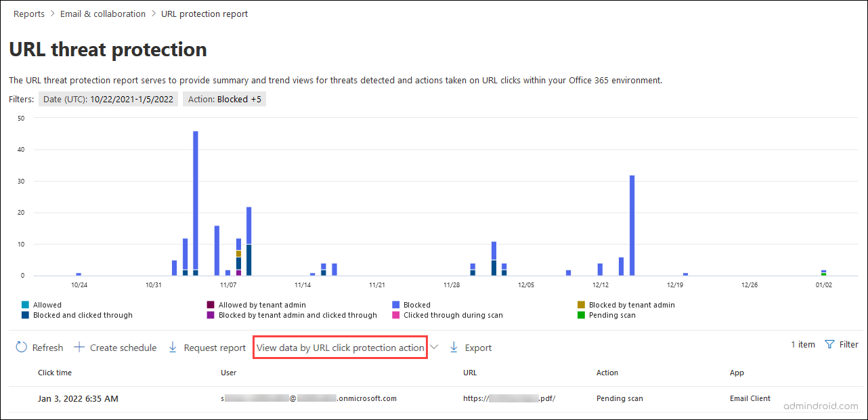Click the 1 item count link
Screen dimensions: 868x420
[x=802, y=344]
